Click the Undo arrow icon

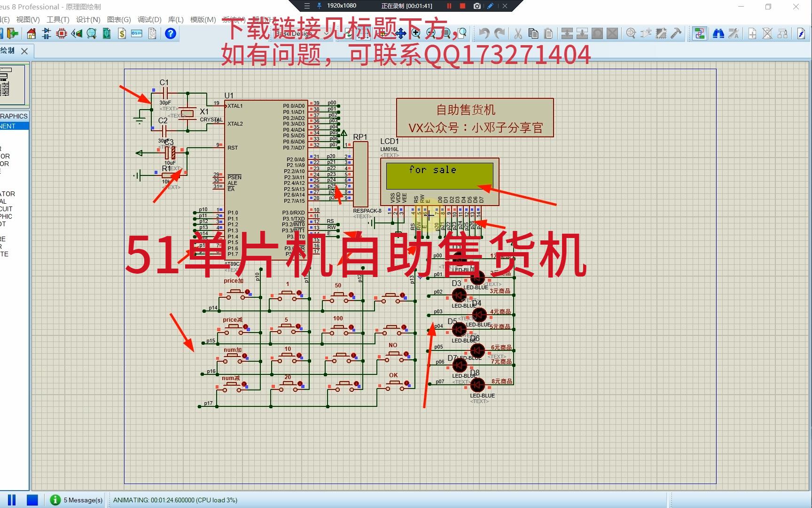pos(484,33)
